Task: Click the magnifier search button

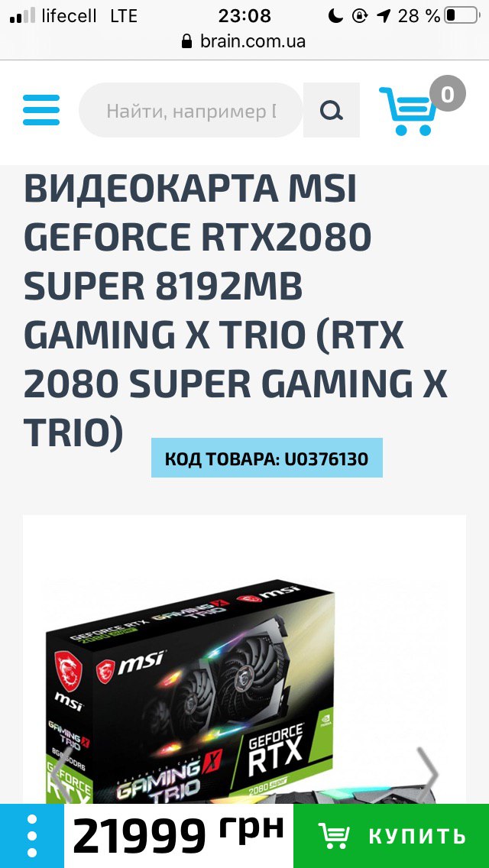Action: [331, 110]
